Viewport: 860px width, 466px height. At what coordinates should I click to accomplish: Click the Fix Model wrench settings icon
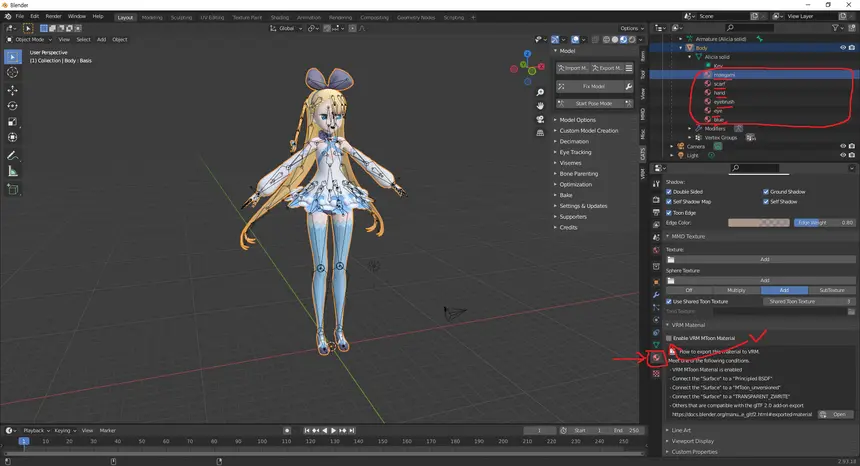tap(629, 86)
